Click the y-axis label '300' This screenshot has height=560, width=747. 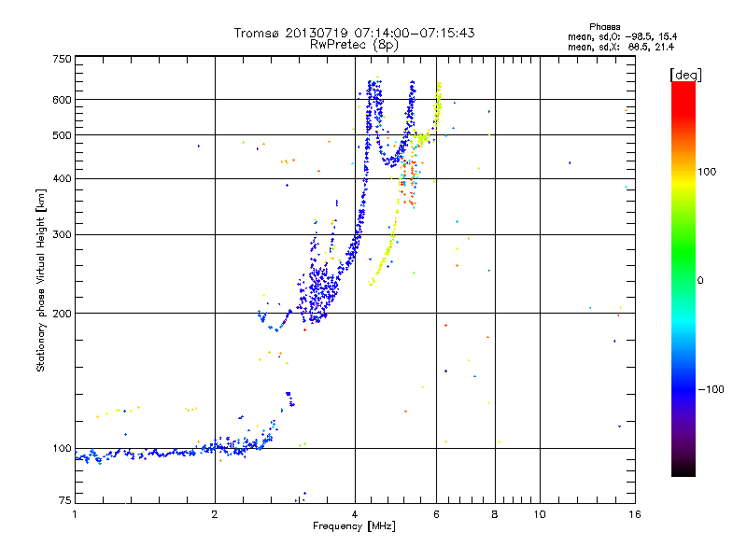click(62, 234)
